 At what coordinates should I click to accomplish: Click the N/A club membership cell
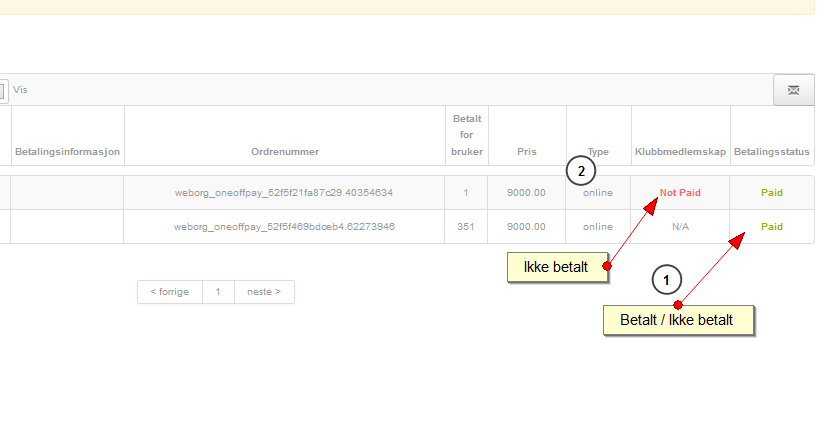coord(680,227)
